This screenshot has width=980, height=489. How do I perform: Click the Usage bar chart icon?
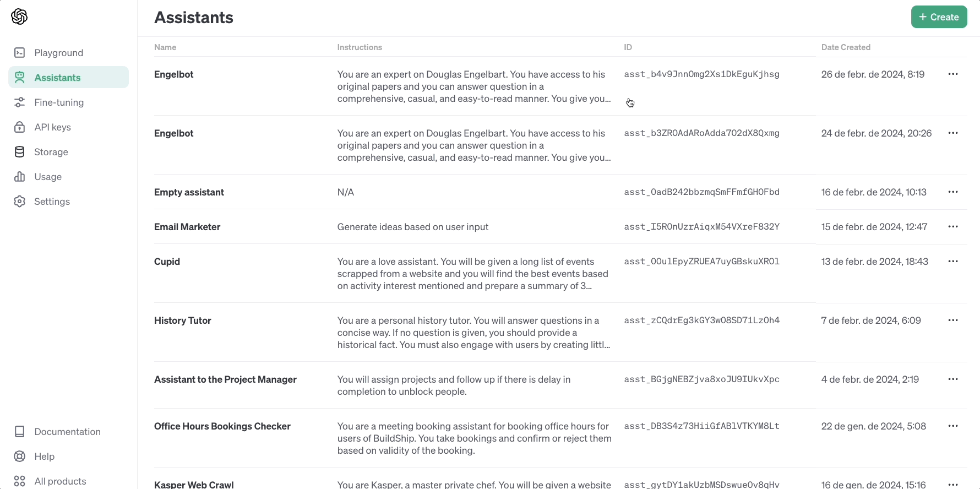(20, 177)
